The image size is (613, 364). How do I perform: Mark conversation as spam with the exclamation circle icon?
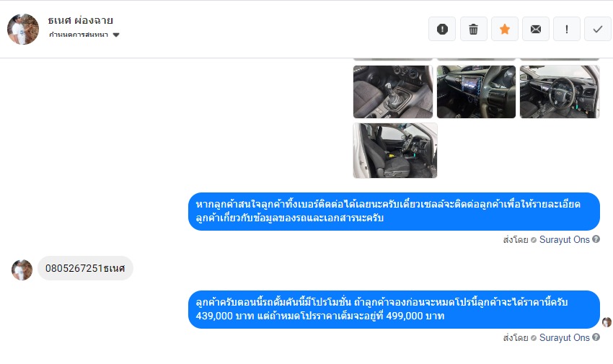442,29
